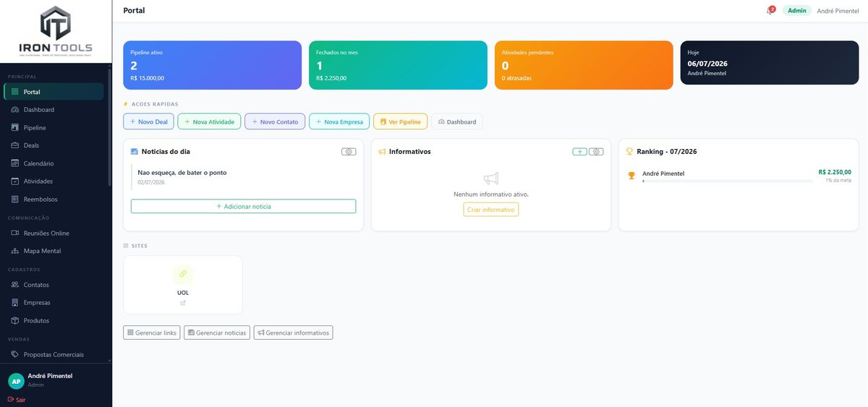This screenshot has height=407, width=868.
Task: Open the Portal sidebar item
Action: pyautogui.click(x=54, y=92)
